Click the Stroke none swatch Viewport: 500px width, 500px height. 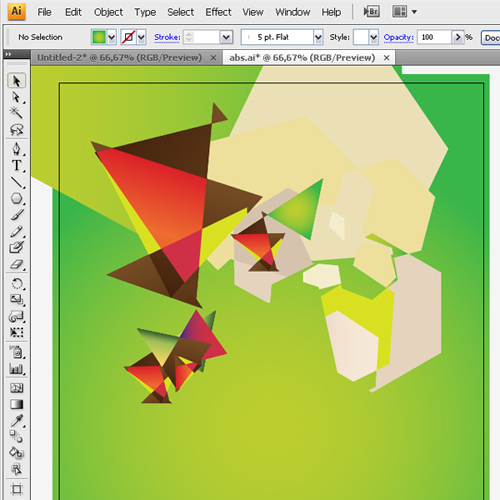coord(129,37)
